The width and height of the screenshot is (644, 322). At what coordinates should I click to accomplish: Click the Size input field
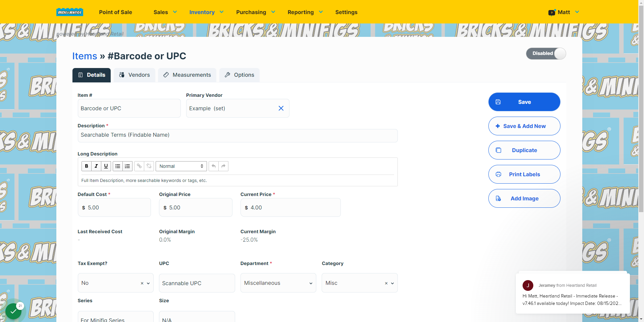pos(197,317)
